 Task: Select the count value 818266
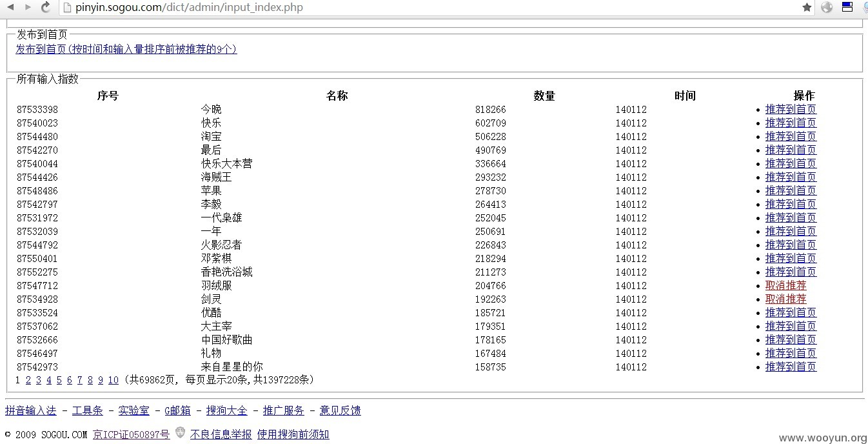491,110
